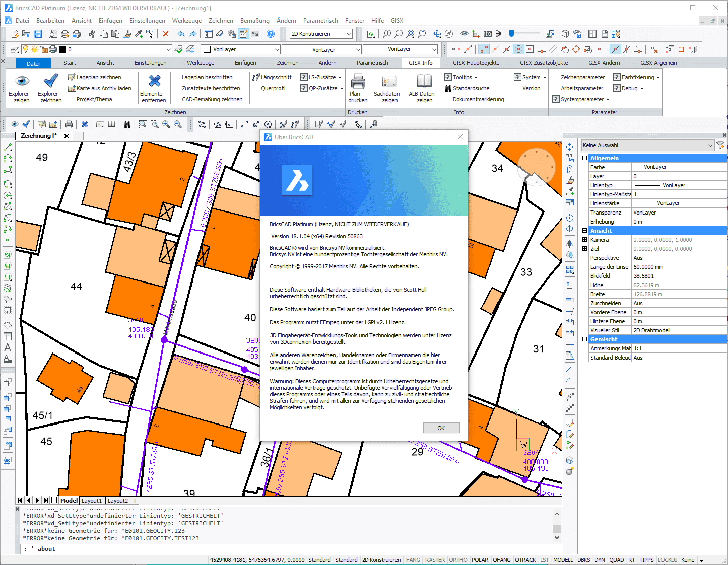728x565 pixels.
Task: Click the Print icon in standard toolbar
Action: point(65,34)
